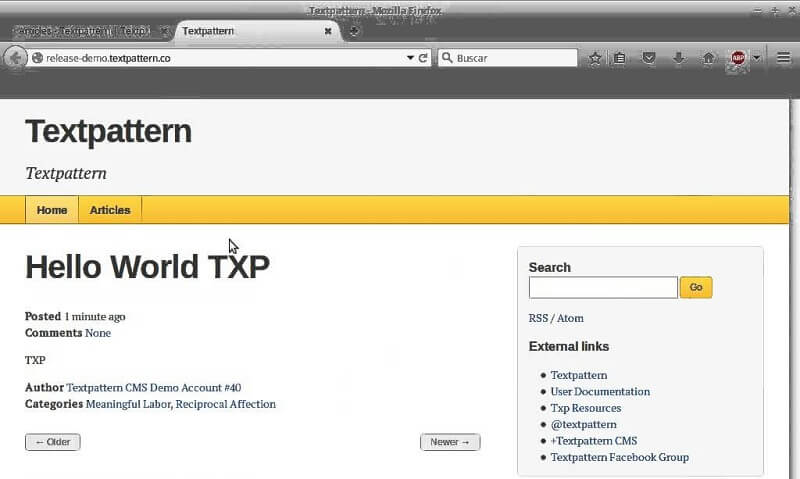
Task: Open the Firefox hamburger menu
Action: [784, 58]
